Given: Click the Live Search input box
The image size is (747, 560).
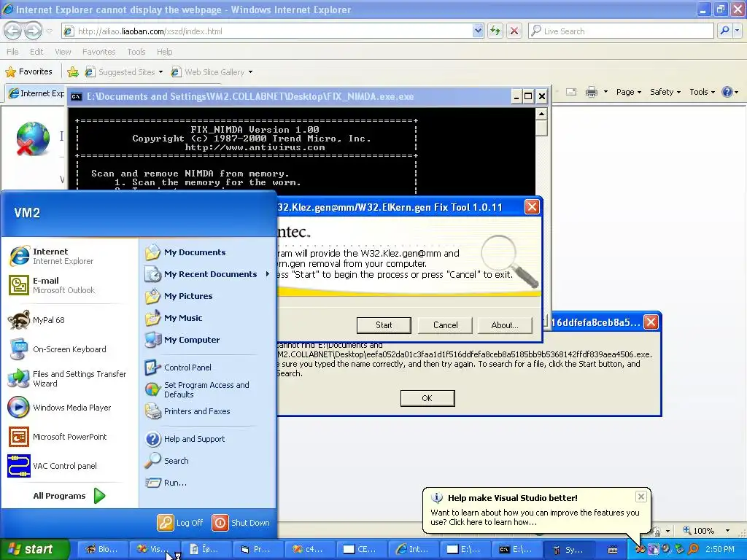Looking at the screenshot, I should (x=621, y=31).
